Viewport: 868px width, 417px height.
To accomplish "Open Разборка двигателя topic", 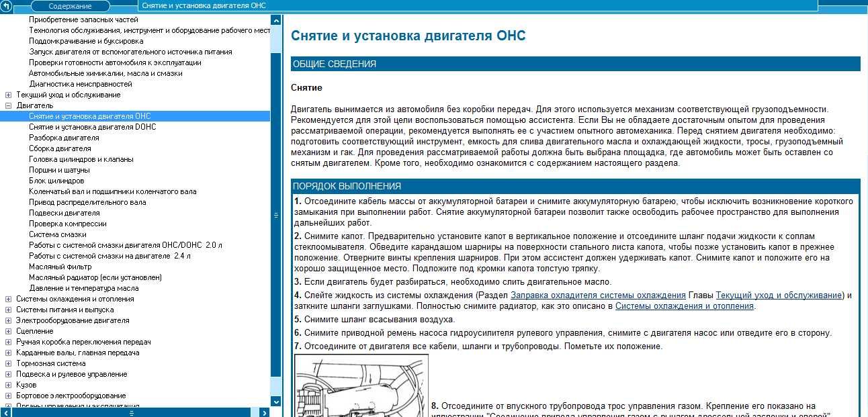I will pyautogui.click(x=64, y=138).
